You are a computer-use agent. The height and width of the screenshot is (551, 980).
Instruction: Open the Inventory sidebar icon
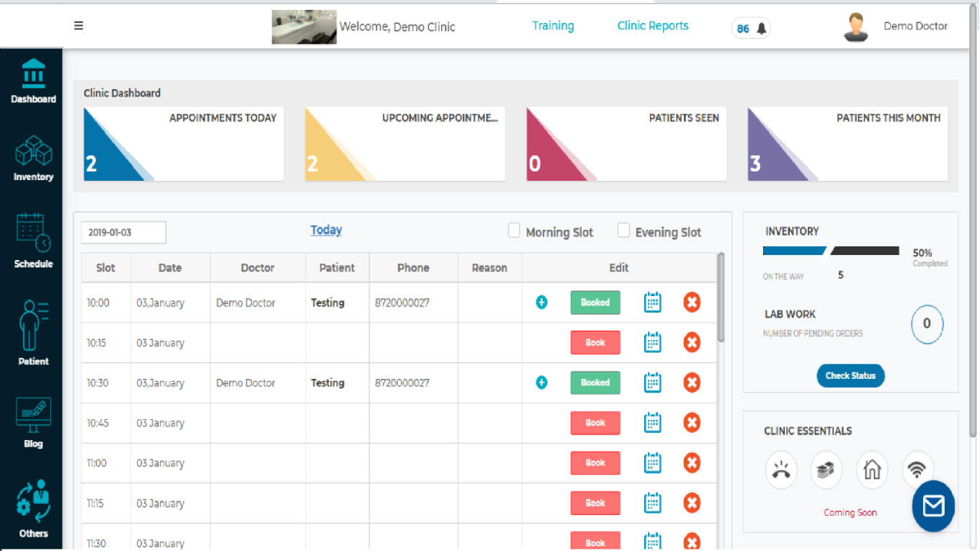coord(33,158)
